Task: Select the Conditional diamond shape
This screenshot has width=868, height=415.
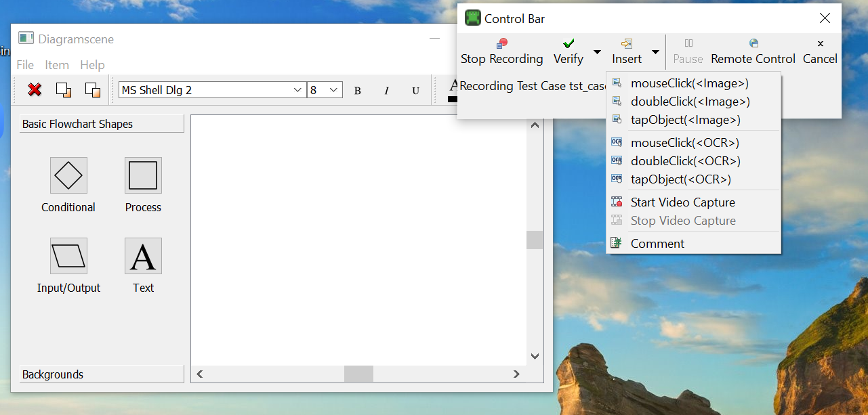Action: click(68, 175)
